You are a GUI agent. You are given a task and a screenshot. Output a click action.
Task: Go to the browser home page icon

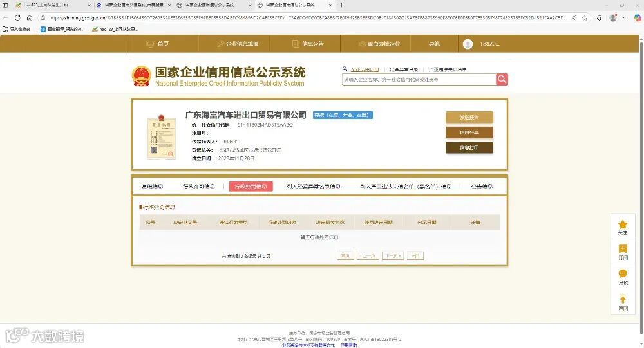30,17
